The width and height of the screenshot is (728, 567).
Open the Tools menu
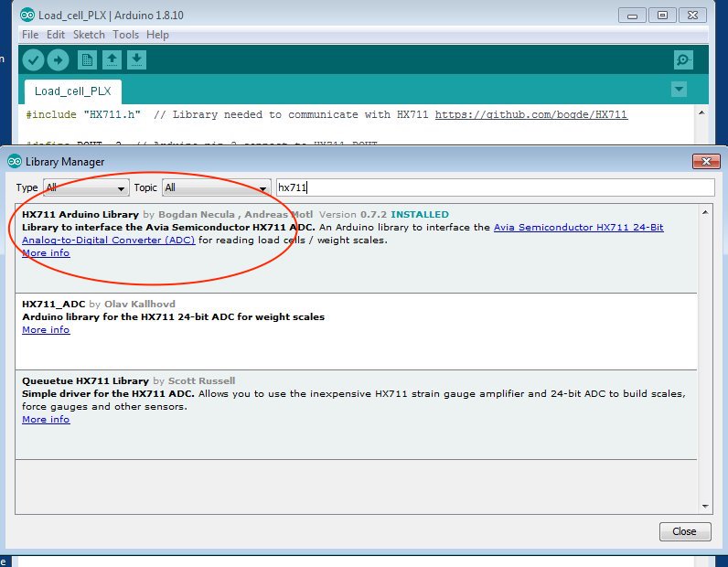(x=126, y=35)
